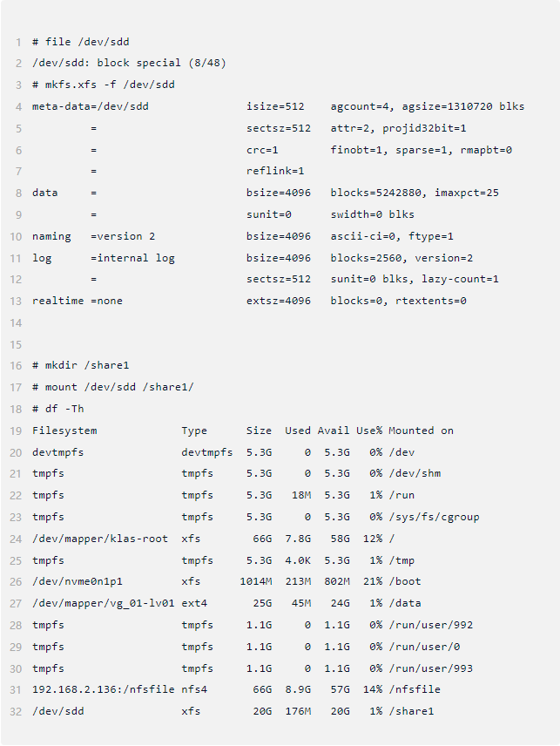This screenshot has width=560, height=746.
Task: Click the 'Mounted on' column header
Action: point(422,431)
